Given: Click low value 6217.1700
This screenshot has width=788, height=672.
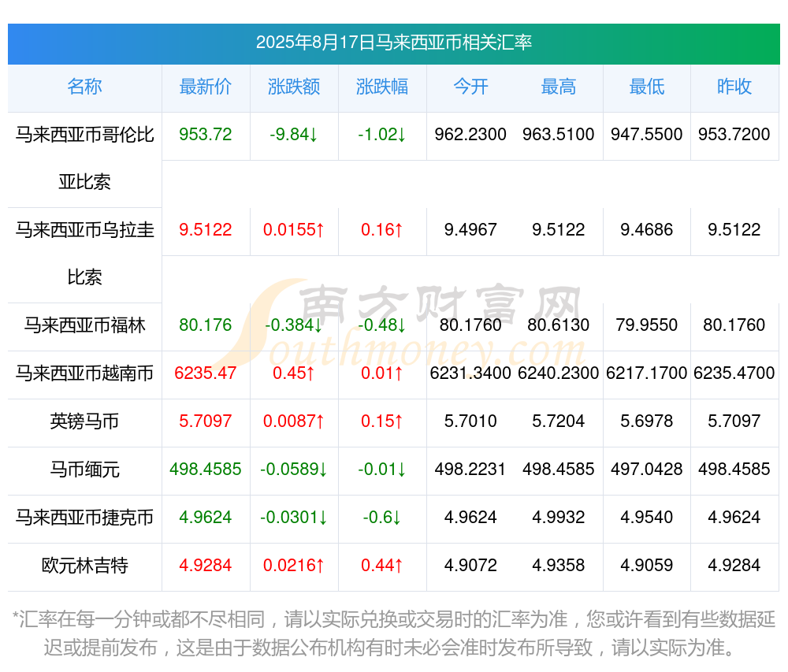Looking at the screenshot, I should point(647,373).
